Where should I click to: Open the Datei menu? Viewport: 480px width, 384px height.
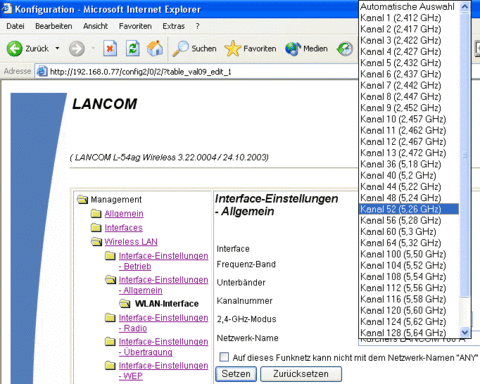coord(15,26)
